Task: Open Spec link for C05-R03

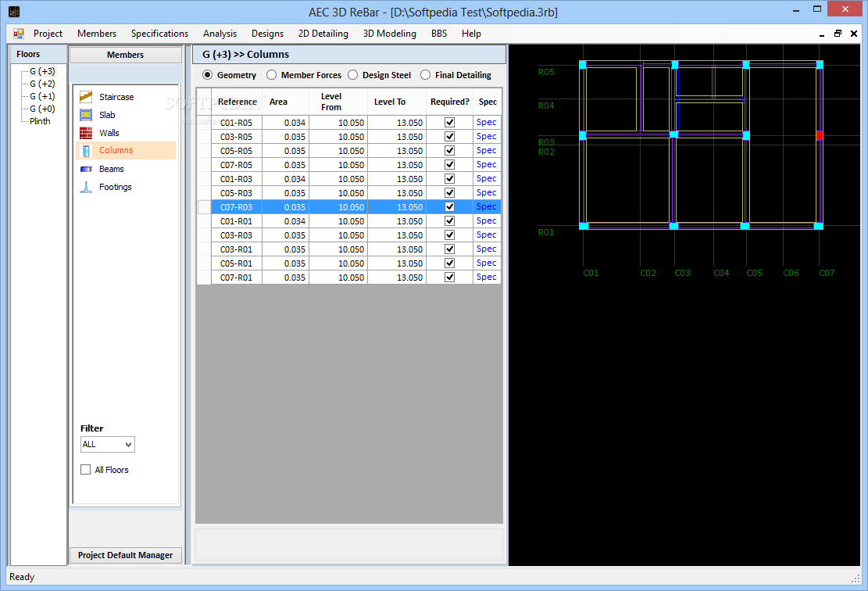Action: 486,193
